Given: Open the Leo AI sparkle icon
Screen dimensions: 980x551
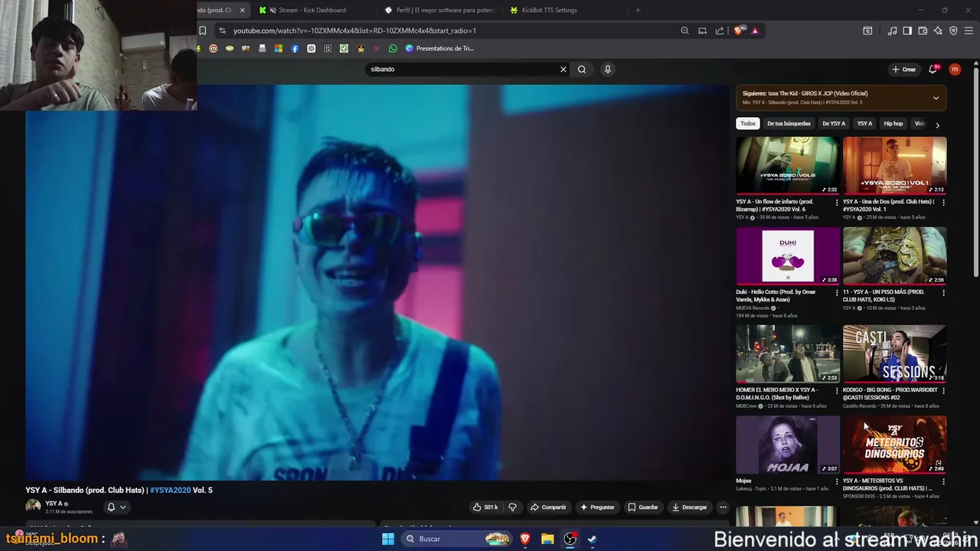Looking at the screenshot, I should (938, 31).
